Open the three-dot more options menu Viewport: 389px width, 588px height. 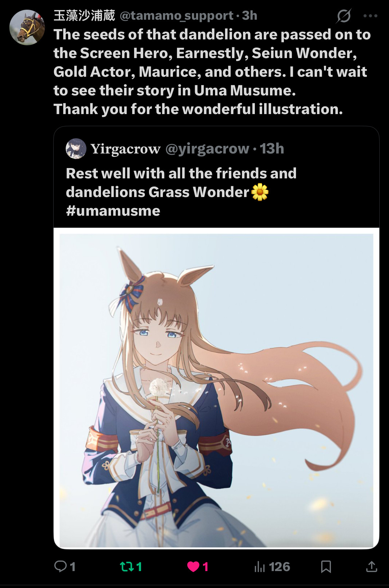(x=370, y=16)
